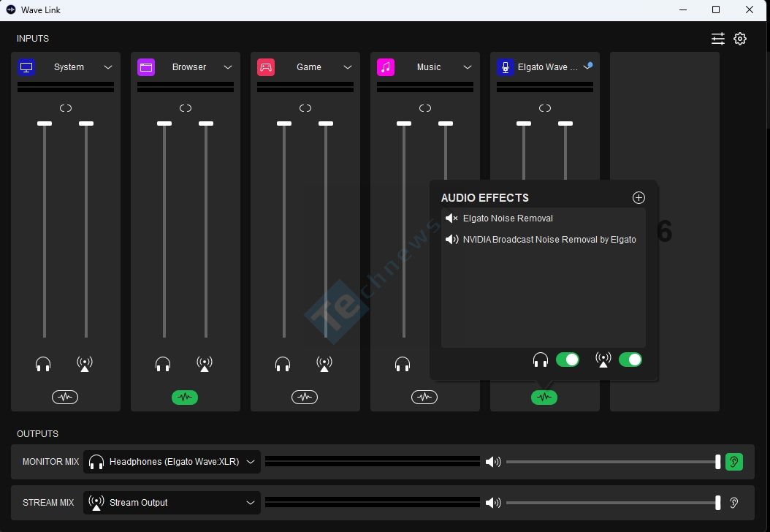Screen dimensions: 770x532
Task: Expand the System channel dropdown chevron
Action: click(108, 67)
